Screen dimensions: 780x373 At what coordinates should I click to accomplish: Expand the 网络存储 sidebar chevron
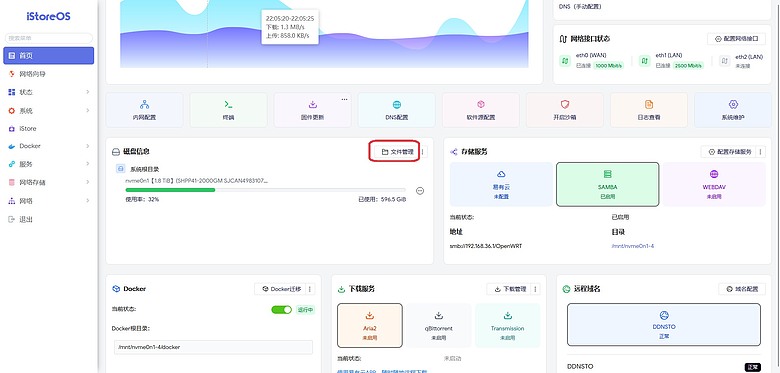(88, 183)
